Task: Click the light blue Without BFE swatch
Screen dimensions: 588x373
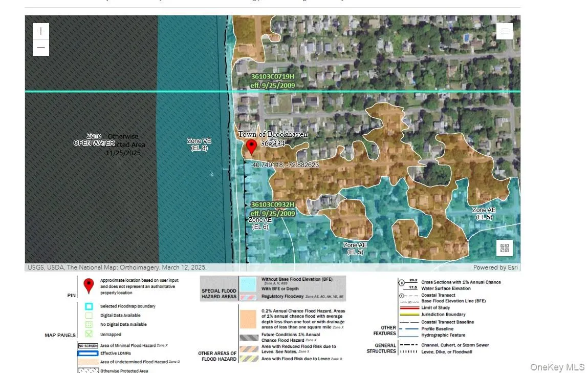Action: click(x=248, y=284)
